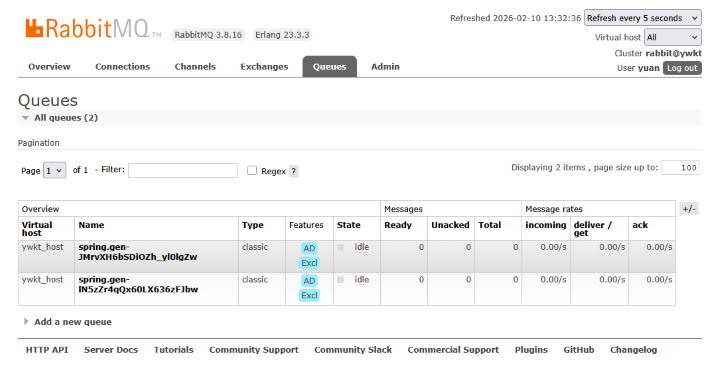Open the Community Slack link
Image resolution: width=720 pixels, height=378 pixels.
pyautogui.click(x=353, y=350)
